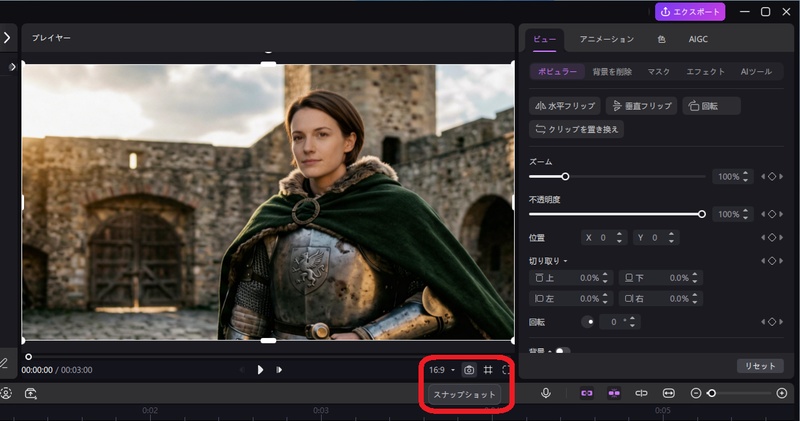800x421 pixels.
Task: Switch to the アニメーション tab
Action: click(607, 39)
